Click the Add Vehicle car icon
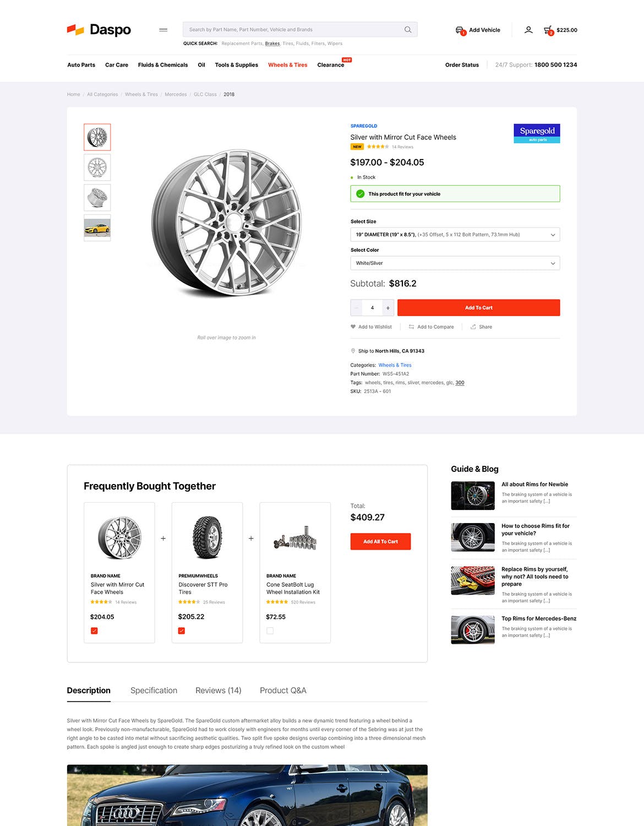644x826 pixels. point(460,30)
